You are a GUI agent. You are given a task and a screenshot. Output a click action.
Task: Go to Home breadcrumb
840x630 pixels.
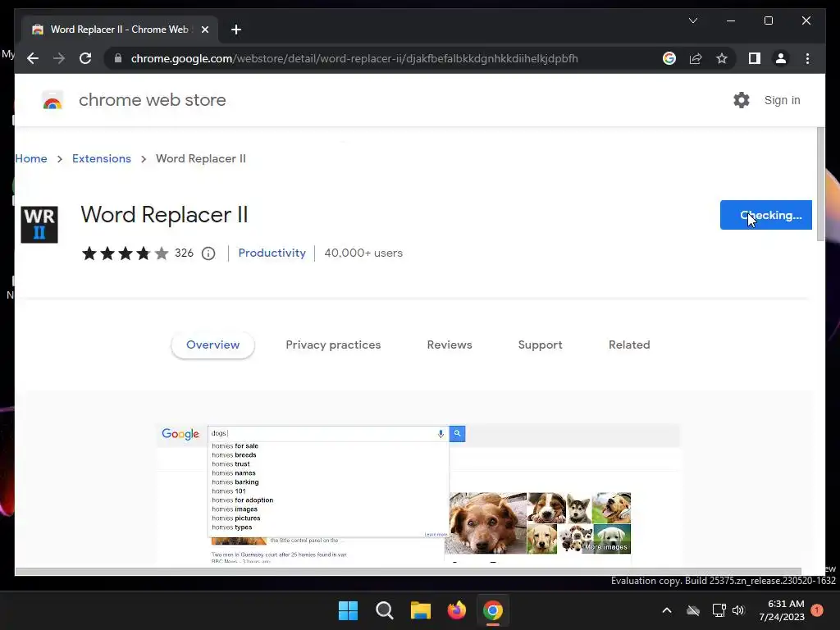[x=31, y=158]
